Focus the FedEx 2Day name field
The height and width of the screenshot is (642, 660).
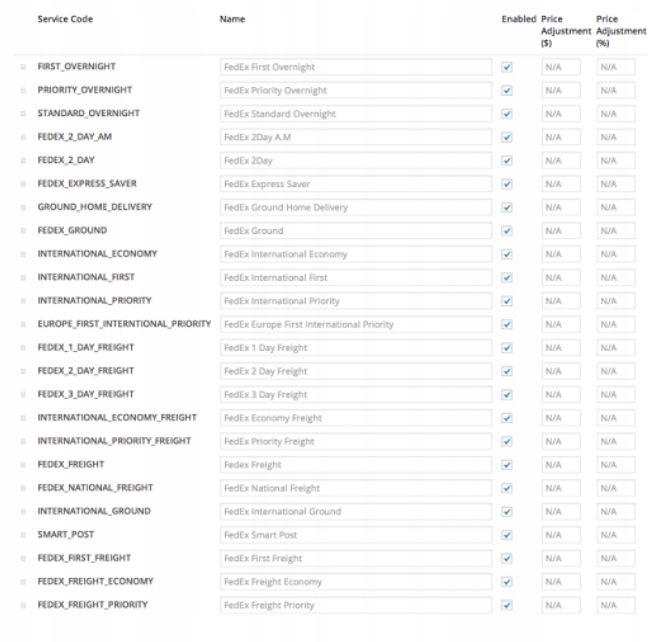pos(355,160)
